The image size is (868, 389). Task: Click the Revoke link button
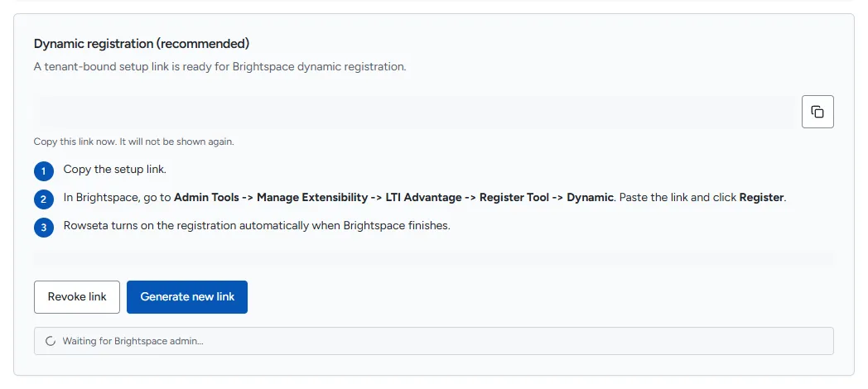(77, 296)
